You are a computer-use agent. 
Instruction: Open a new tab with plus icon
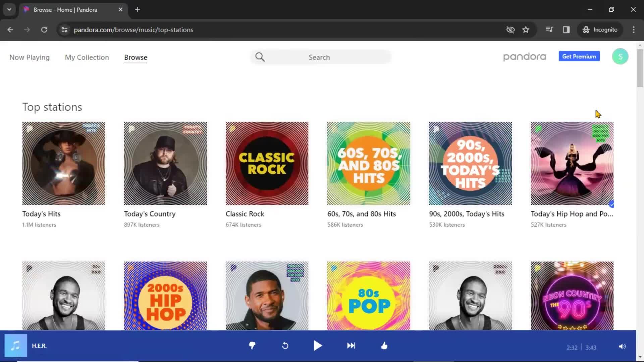pyautogui.click(x=138, y=9)
